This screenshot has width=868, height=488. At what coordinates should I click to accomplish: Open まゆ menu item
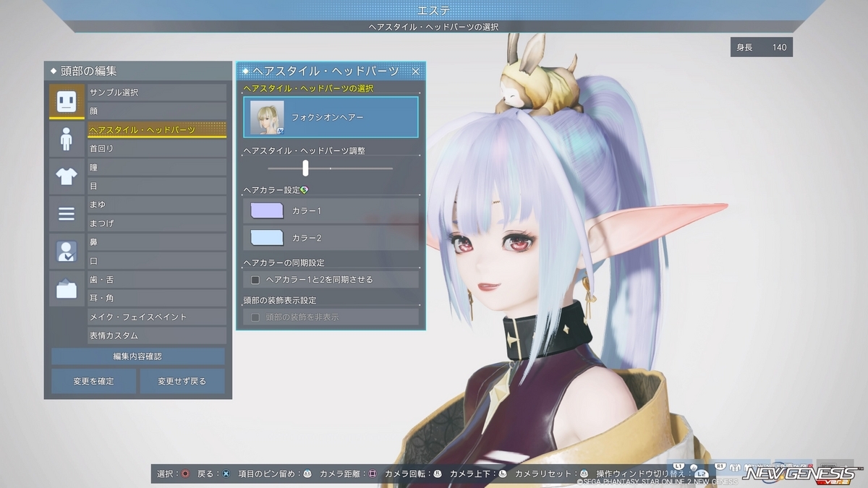157,205
